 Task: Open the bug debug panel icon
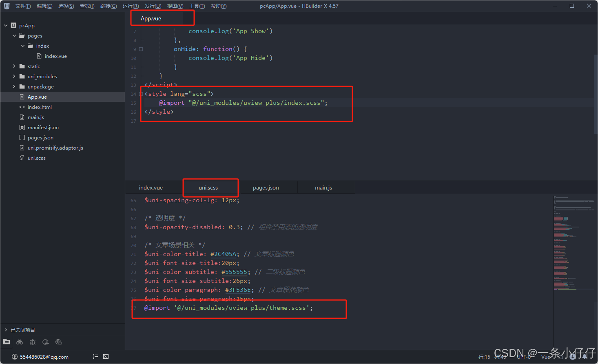[33, 342]
